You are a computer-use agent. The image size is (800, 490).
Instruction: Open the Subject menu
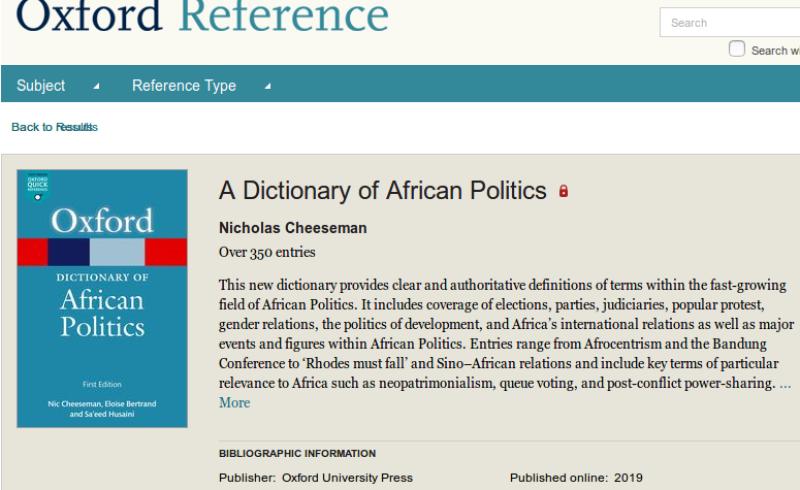click(42, 86)
